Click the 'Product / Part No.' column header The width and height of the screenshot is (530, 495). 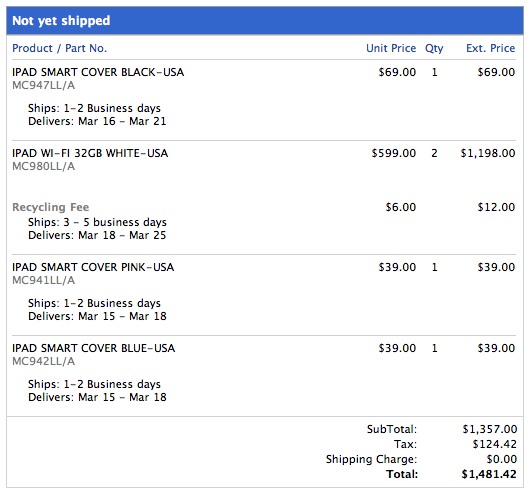click(x=59, y=48)
